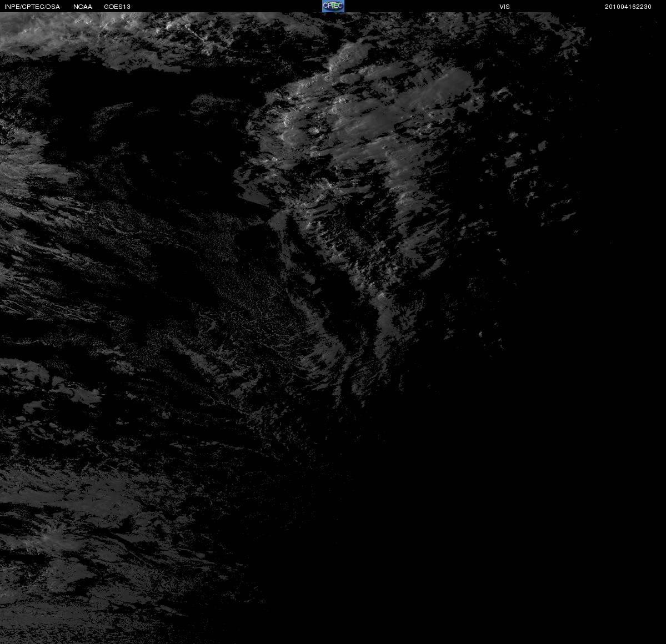
Task: Click the VIS channel label
Action: point(504,7)
